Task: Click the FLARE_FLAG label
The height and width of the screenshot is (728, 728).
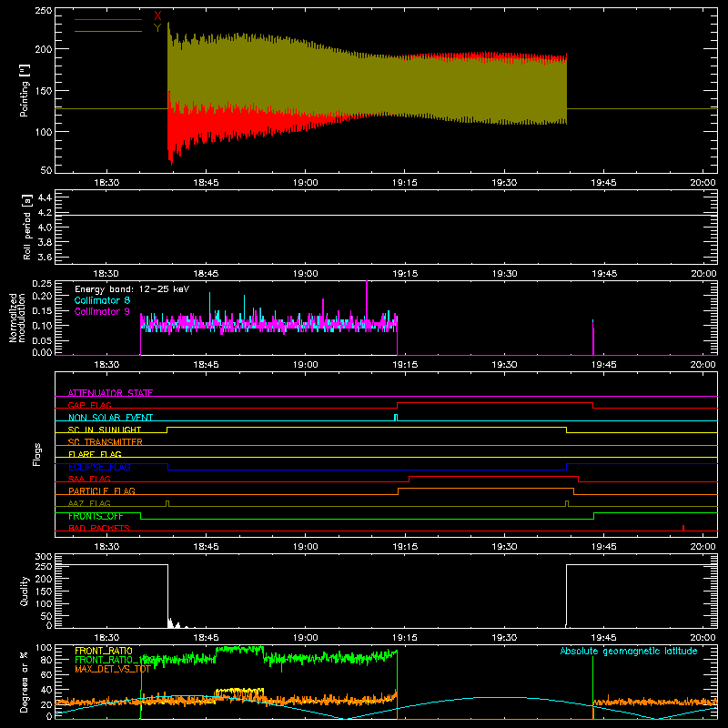Action: [x=95, y=454]
